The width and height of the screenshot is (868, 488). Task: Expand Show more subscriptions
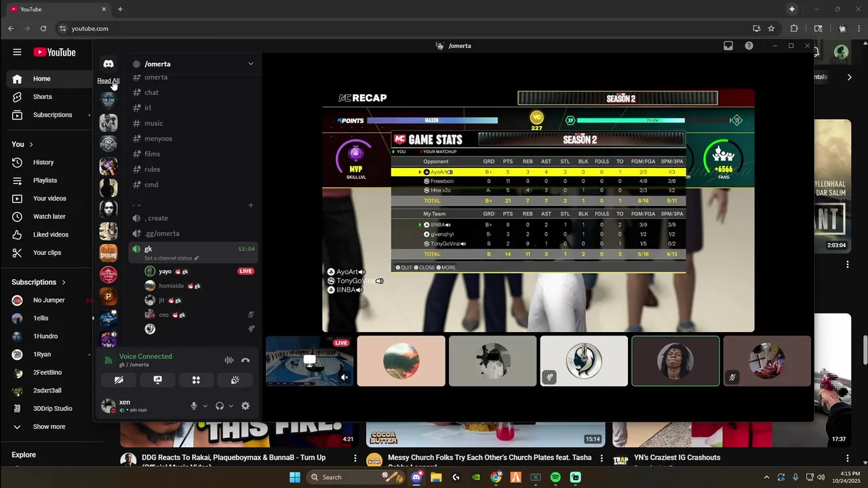click(49, 427)
